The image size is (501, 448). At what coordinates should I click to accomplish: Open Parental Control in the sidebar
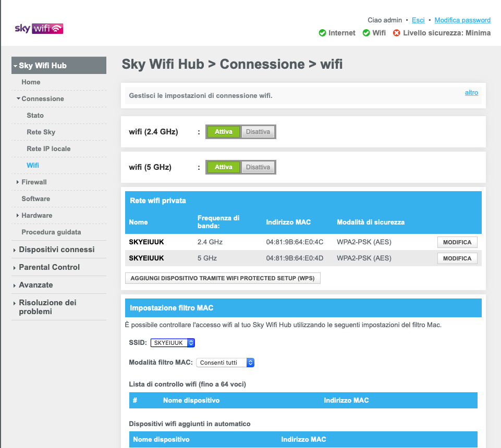(x=49, y=267)
